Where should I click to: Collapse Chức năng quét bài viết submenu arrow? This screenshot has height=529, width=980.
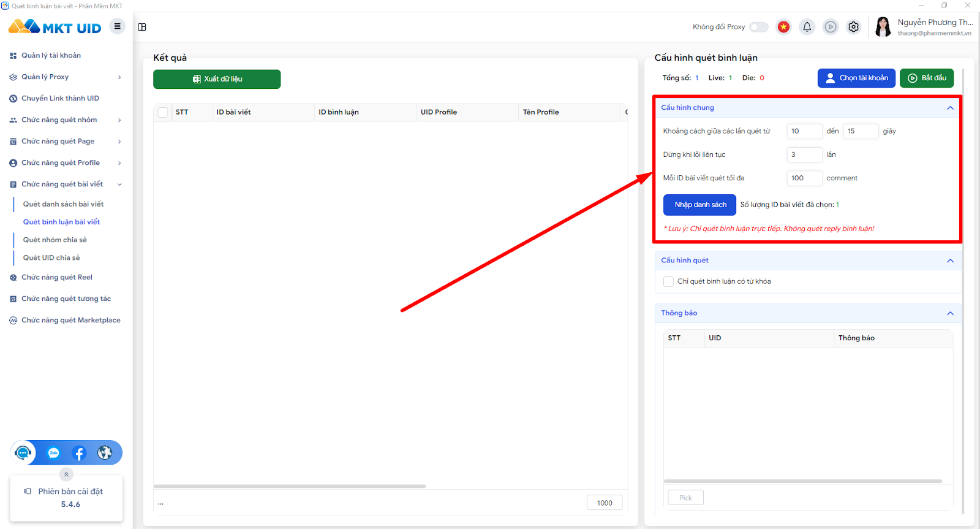pos(119,185)
